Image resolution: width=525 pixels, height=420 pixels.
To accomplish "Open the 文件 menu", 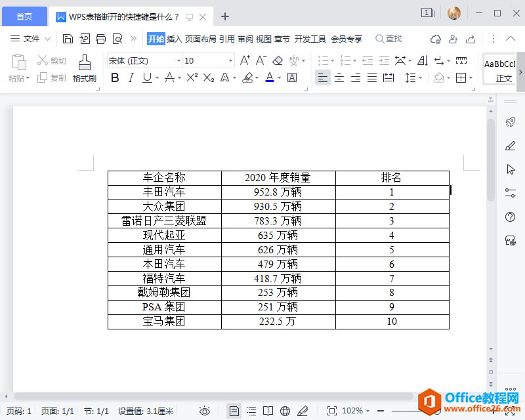I will [x=30, y=39].
